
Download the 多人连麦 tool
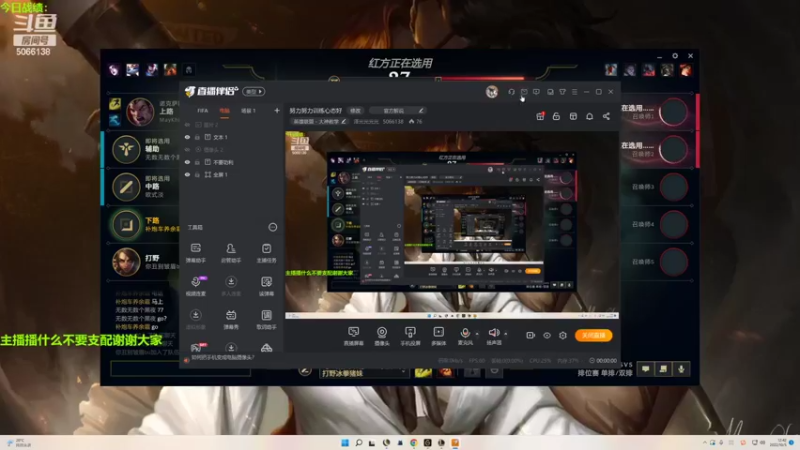coord(231,286)
